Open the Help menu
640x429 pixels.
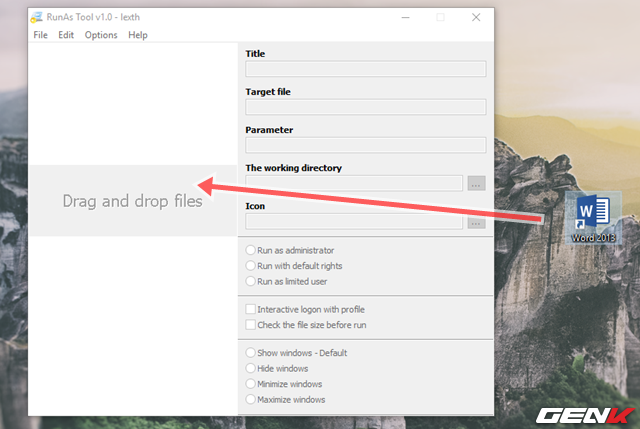[x=138, y=35]
